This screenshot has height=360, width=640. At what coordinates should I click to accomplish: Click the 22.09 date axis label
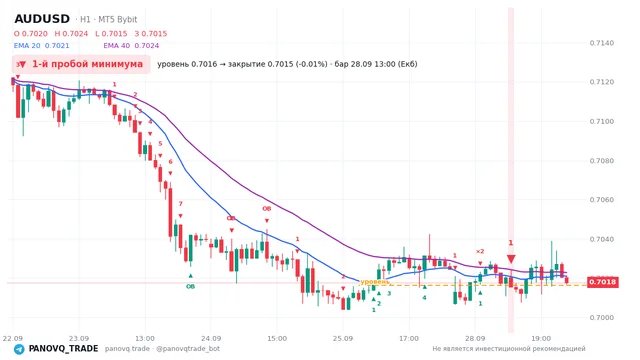point(13,338)
